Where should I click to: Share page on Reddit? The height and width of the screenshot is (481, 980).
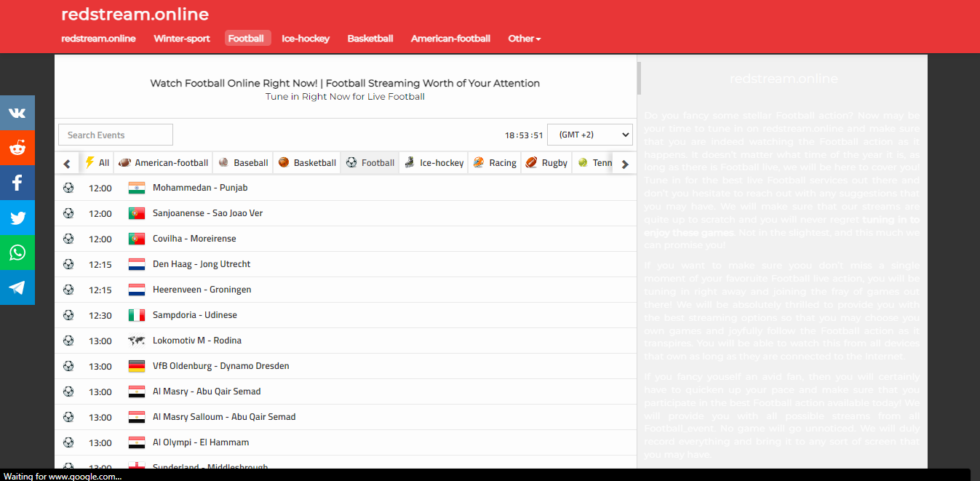tap(17, 148)
